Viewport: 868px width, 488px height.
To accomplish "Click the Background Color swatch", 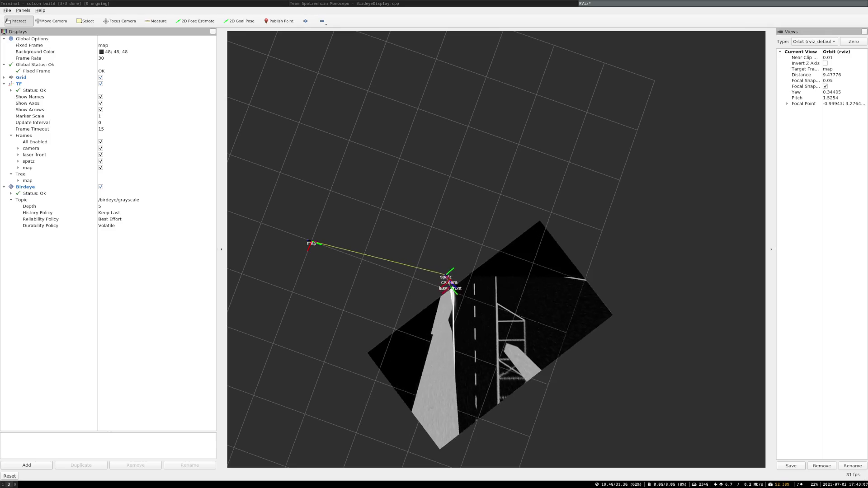I will click(x=101, y=52).
